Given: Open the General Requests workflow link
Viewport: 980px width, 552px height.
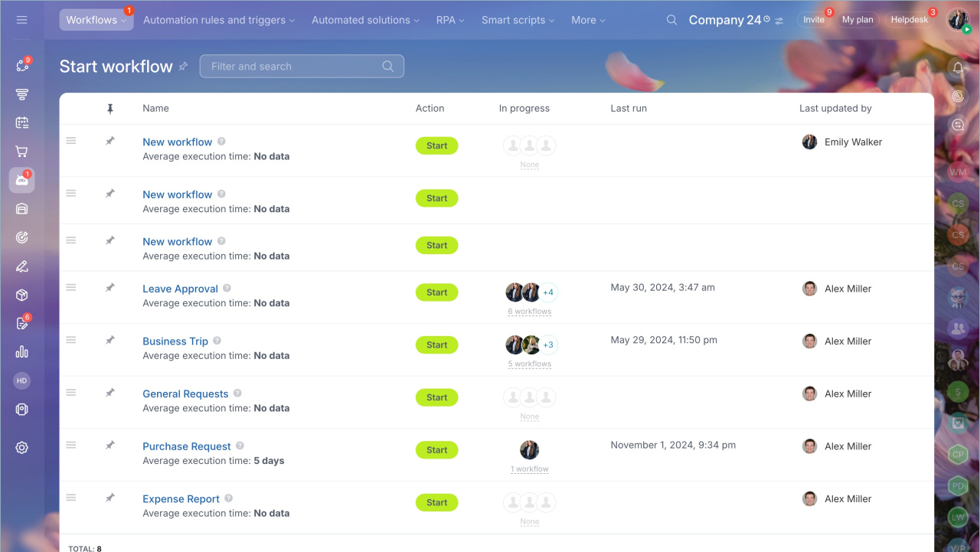Looking at the screenshot, I should tap(185, 394).
